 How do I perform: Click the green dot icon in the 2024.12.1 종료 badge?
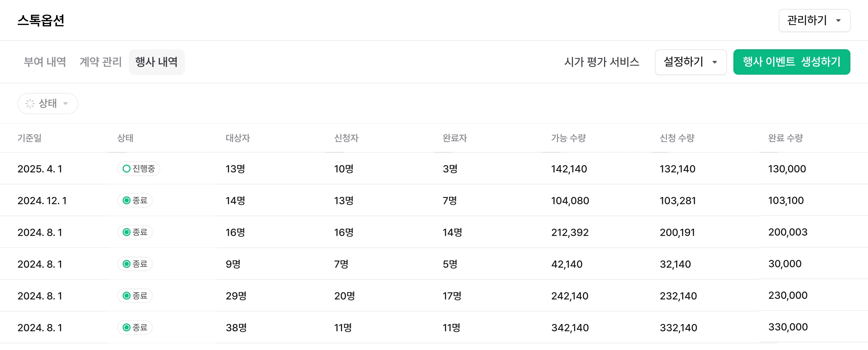coord(126,200)
